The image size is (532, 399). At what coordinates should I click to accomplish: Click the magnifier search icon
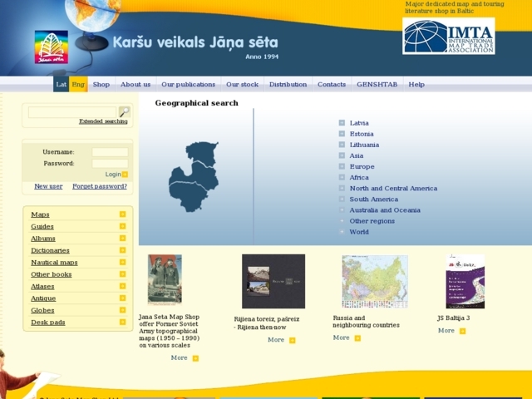coord(124,112)
